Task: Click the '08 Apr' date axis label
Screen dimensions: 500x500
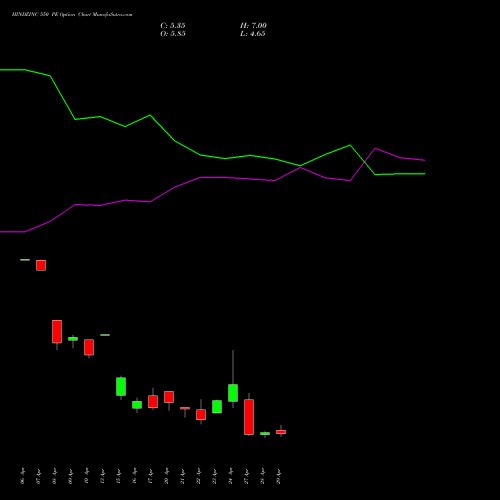Action: coord(54,476)
